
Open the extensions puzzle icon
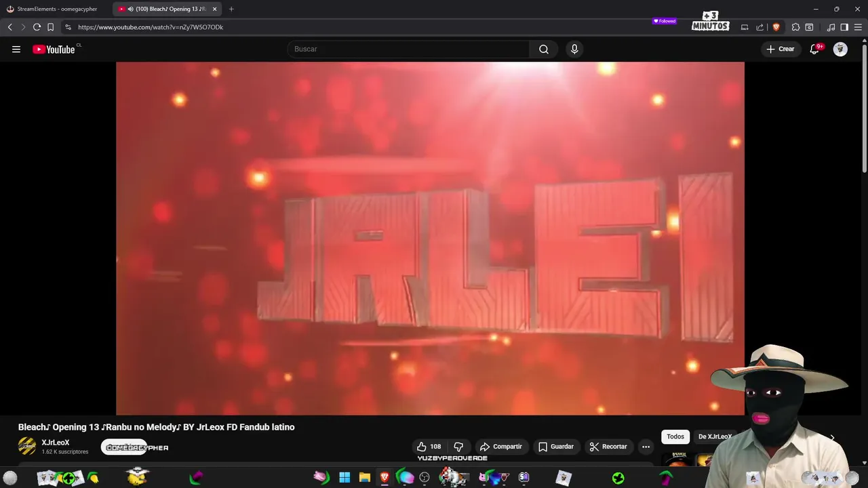click(x=796, y=27)
